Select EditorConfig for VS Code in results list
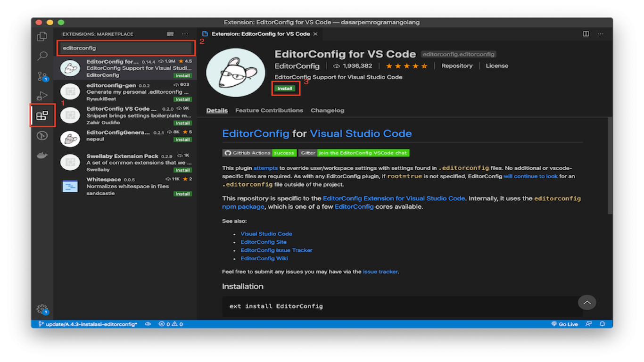This screenshot has width=644, height=362. pos(125,68)
